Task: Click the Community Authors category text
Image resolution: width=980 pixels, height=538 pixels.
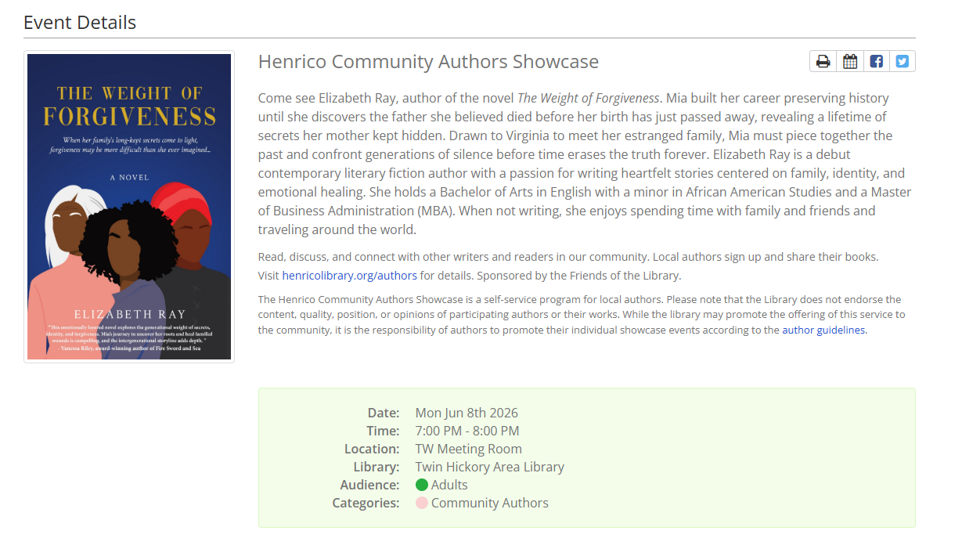Action: (489, 503)
